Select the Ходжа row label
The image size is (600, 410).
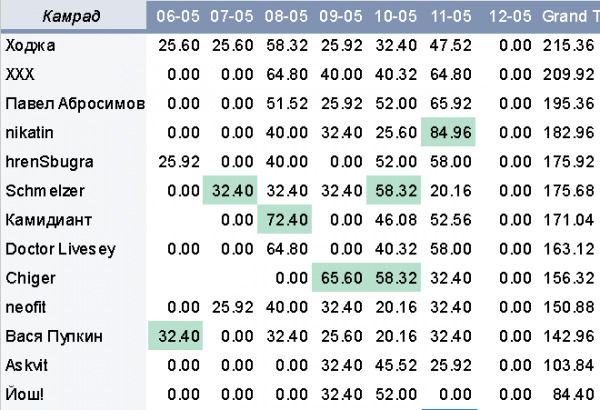click(31, 46)
